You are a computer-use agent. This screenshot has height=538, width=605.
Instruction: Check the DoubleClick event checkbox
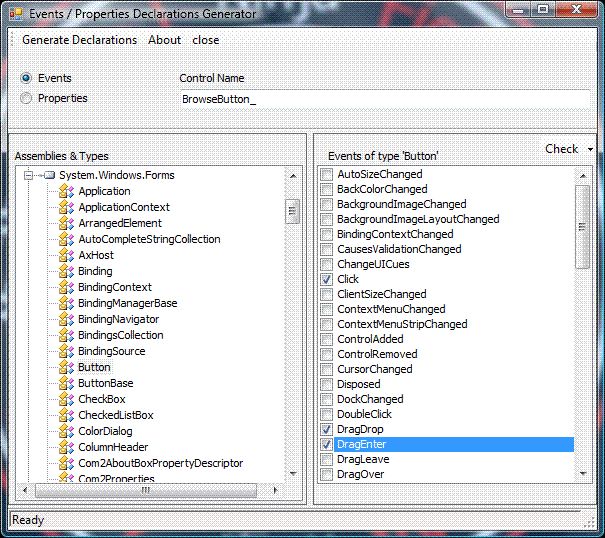326,414
